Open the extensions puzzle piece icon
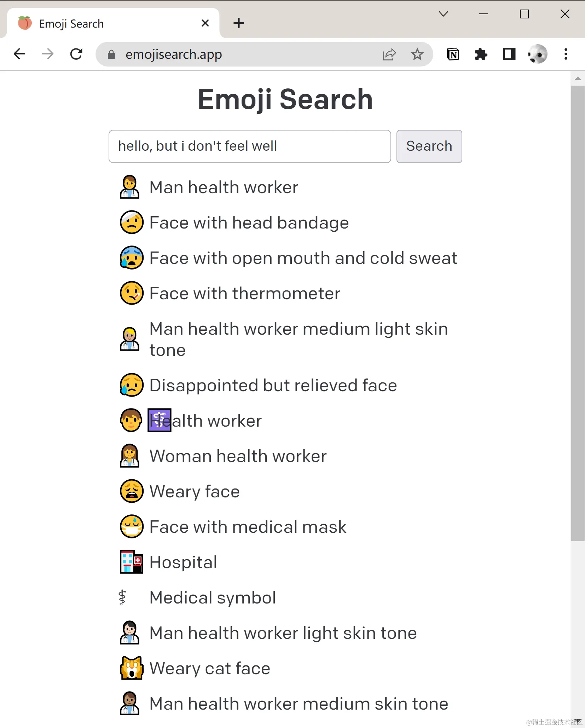 pyautogui.click(x=481, y=54)
